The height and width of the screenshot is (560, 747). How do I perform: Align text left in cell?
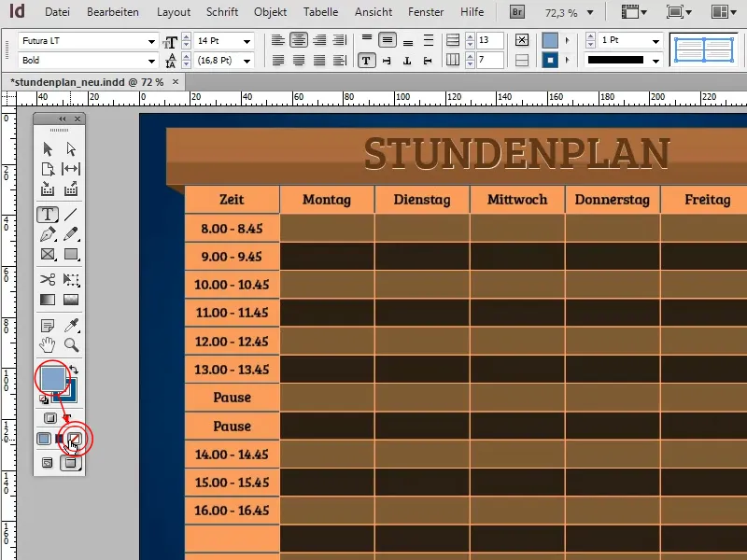[277, 40]
